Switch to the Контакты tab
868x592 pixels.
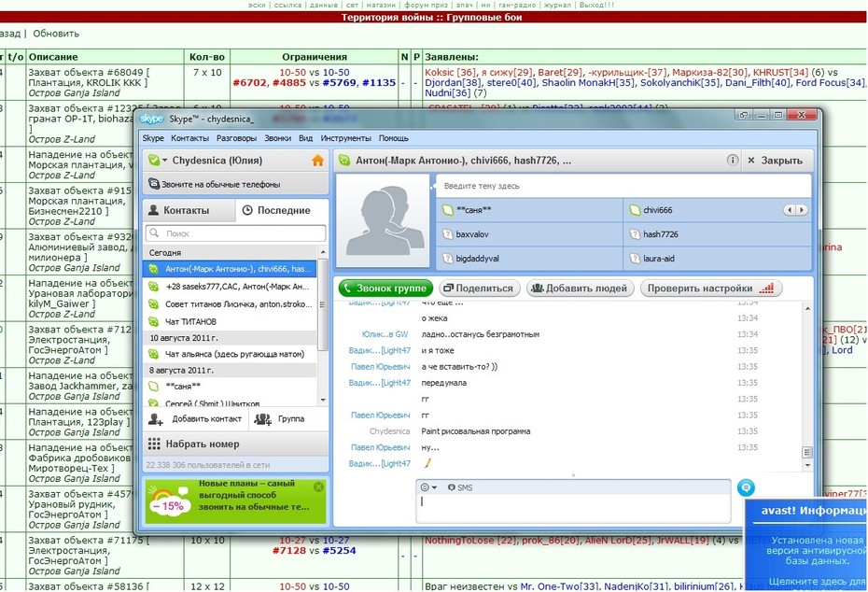[x=189, y=210]
